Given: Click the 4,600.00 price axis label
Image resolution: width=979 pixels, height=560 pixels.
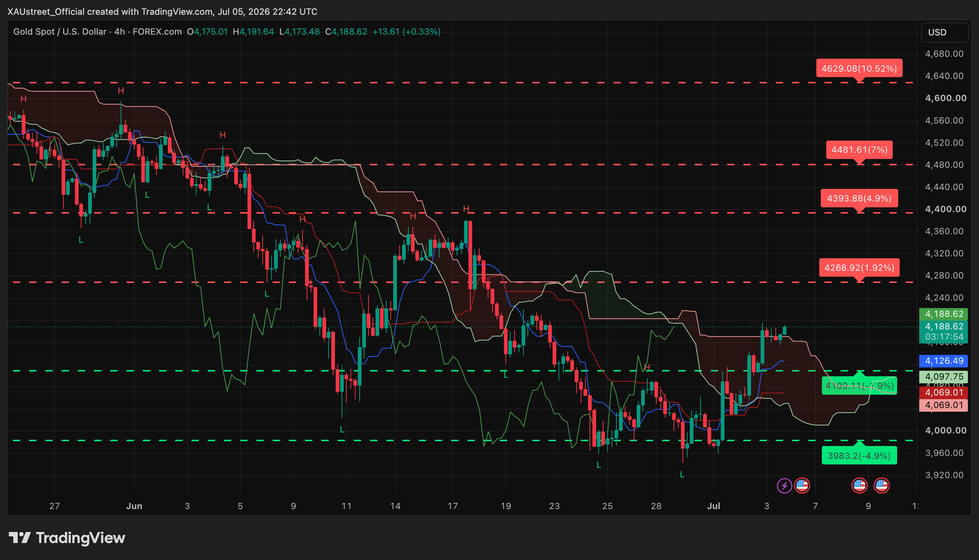Looking at the screenshot, I should click(945, 98).
